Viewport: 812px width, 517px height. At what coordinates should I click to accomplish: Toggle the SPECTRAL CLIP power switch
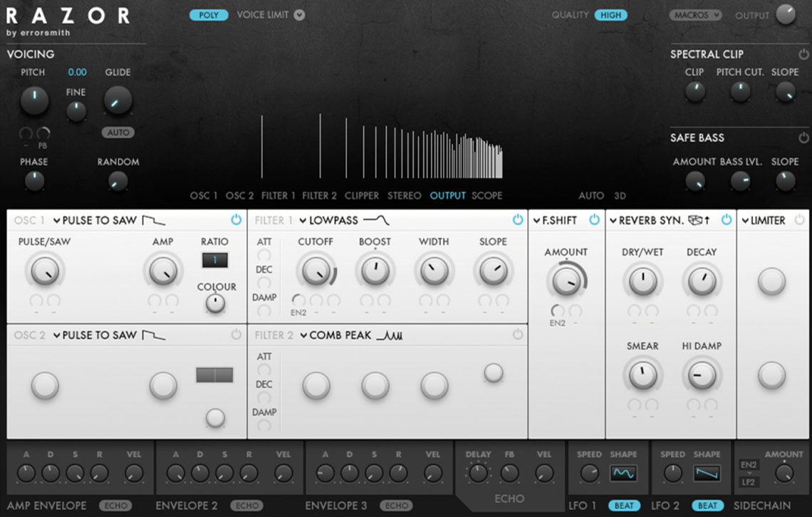point(803,53)
